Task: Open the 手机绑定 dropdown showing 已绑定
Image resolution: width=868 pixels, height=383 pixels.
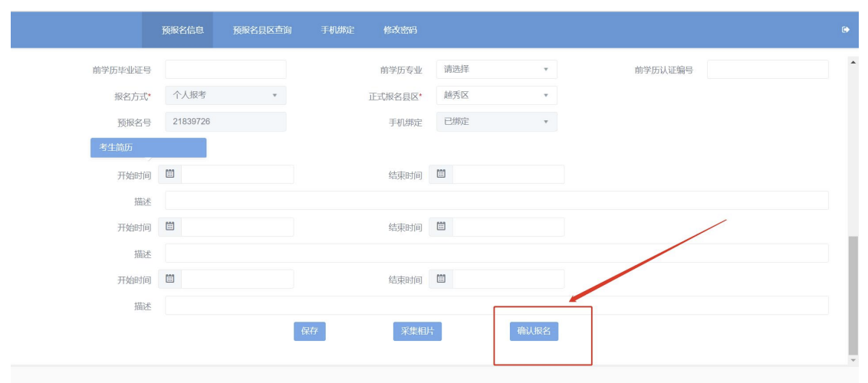Action: click(496, 122)
